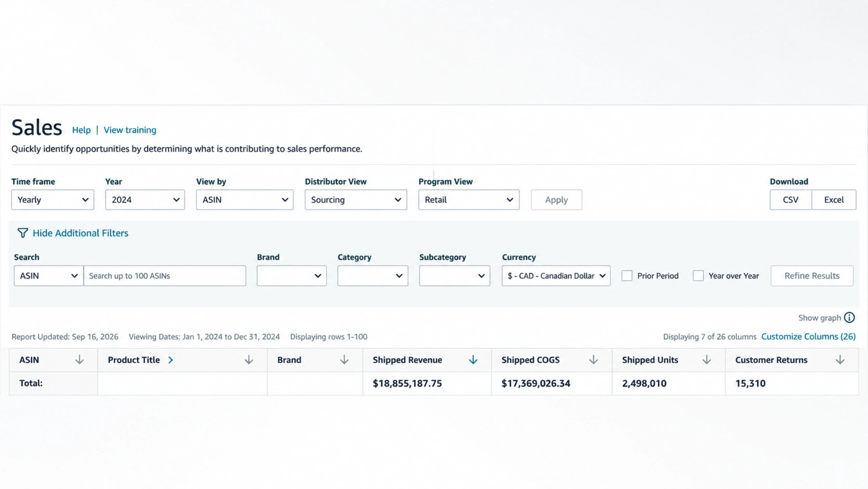Click the Search up to 100 ASINs field
Image resolution: width=868 pixels, height=489 pixels.
point(165,275)
